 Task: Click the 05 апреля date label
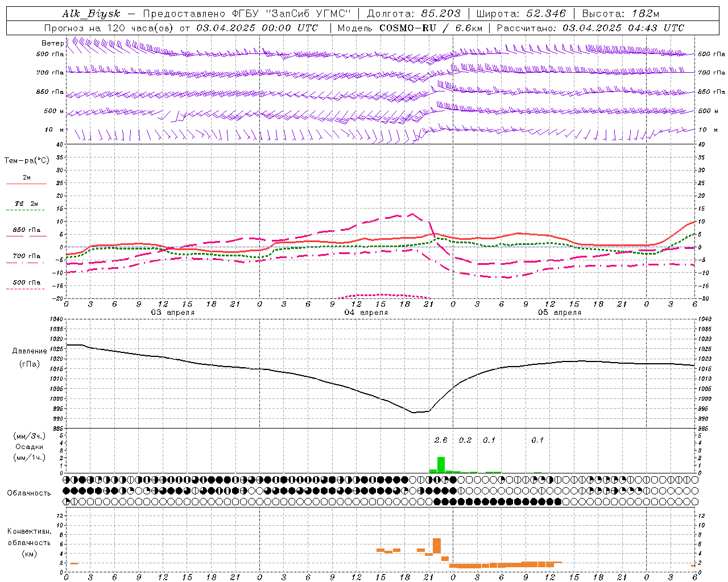(x=560, y=313)
